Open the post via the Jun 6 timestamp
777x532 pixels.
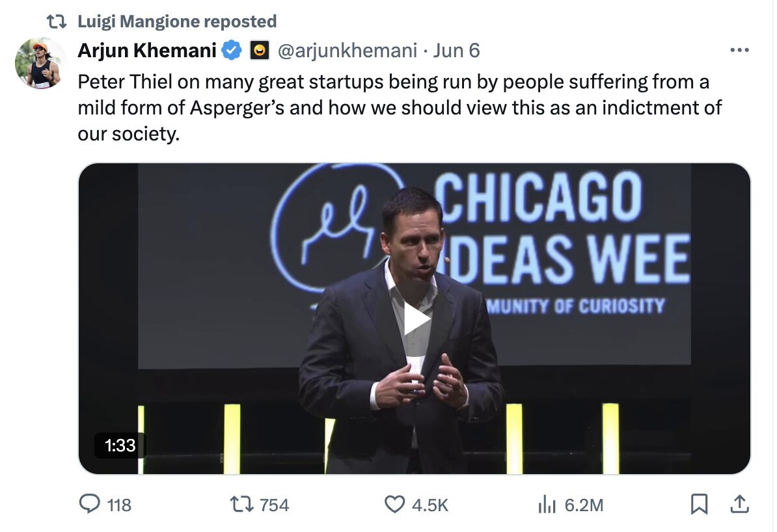click(456, 50)
